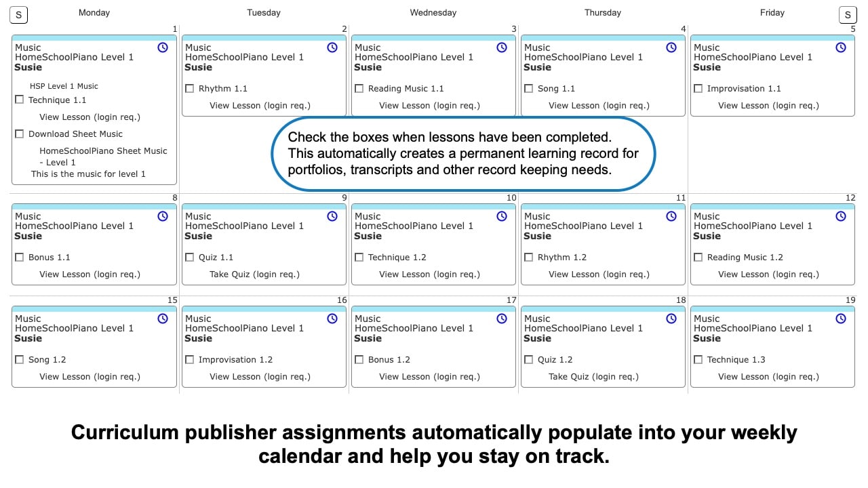Open View Lesson link under Technique 1.3
This screenshot has width=868, height=488.
[768, 376]
